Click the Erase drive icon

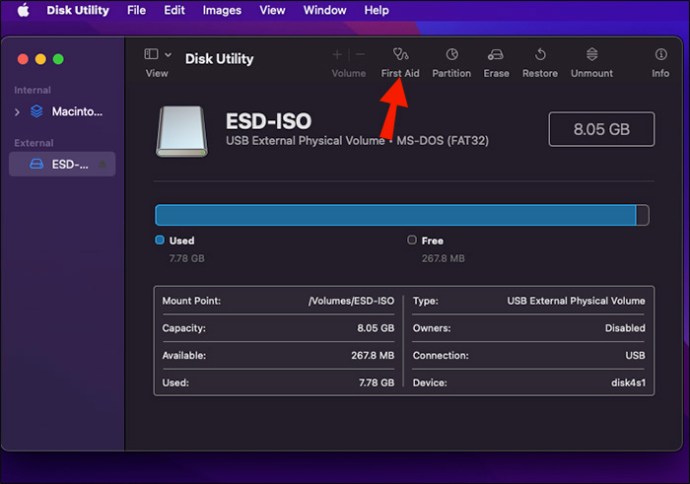tap(496, 55)
